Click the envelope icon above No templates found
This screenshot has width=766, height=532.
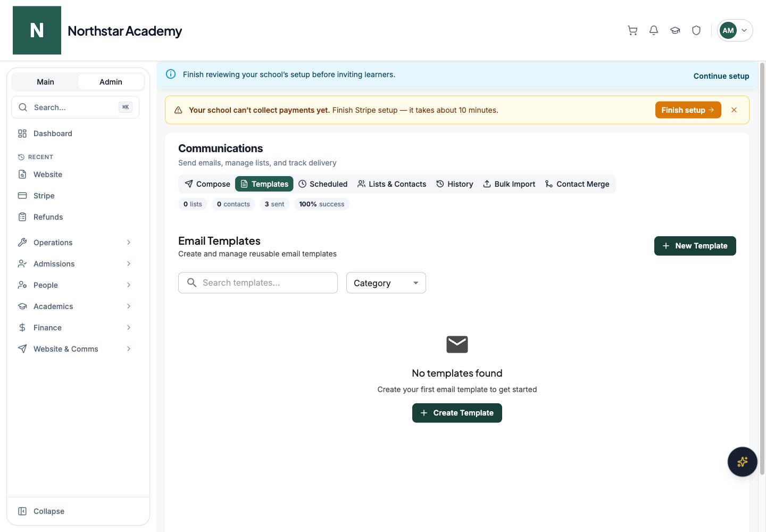pos(457,344)
